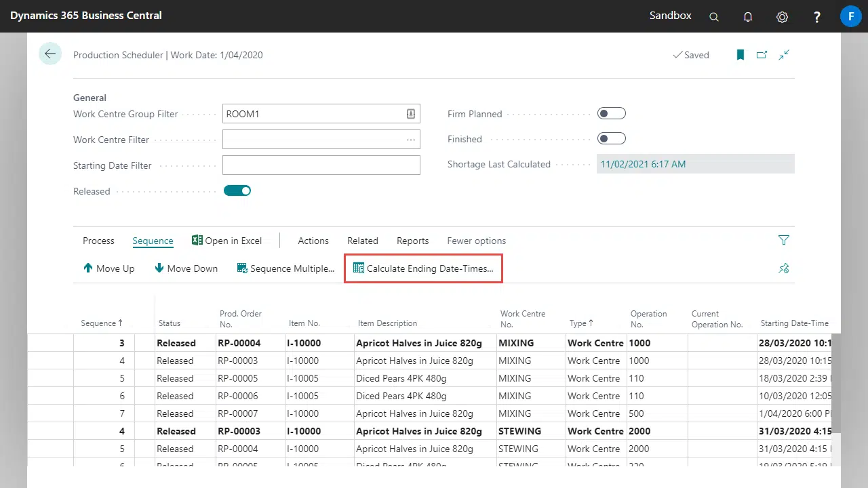Click the Status column header
The height and width of the screenshot is (488, 868).
click(x=170, y=323)
